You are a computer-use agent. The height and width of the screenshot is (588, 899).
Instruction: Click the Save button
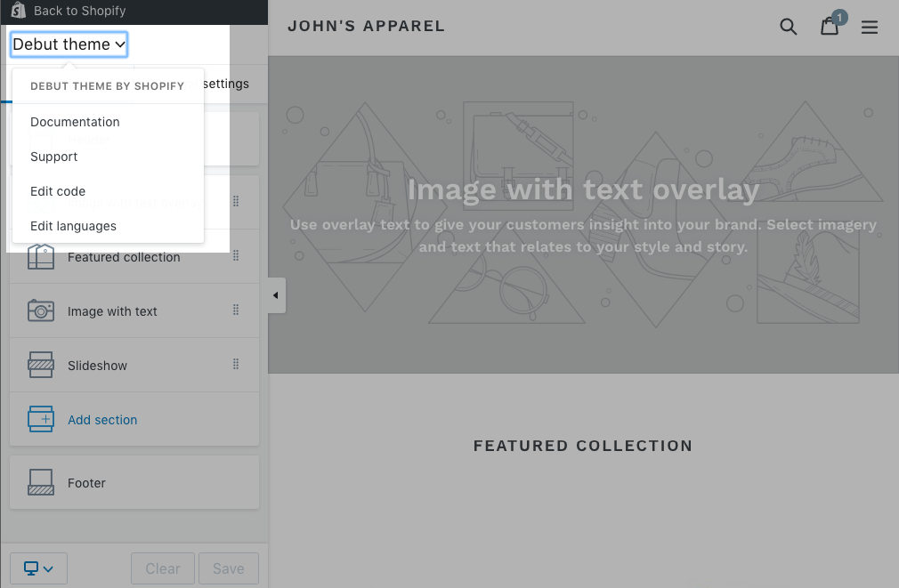pyautogui.click(x=229, y=568)
